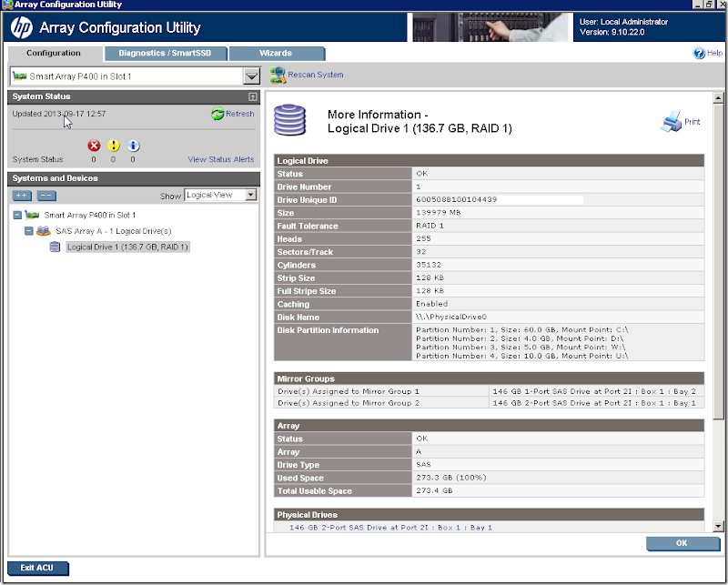Screen dimensions: 728x585
Task: Click the blue information status icon
Action: click(x=134, y=144)
